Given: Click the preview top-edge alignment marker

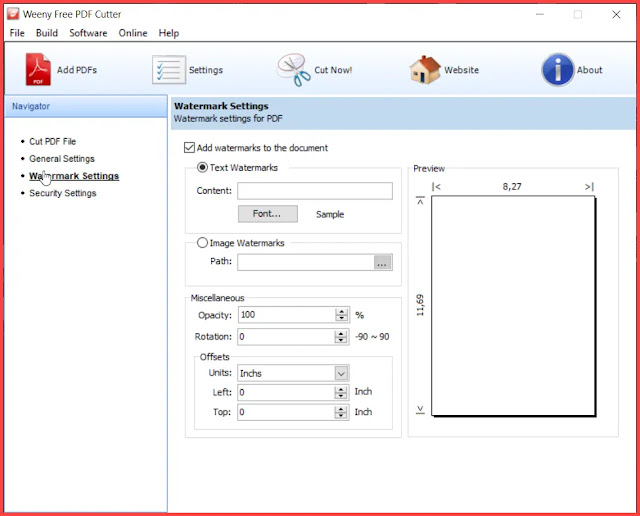Looking at the screenshot, I should tap(420, 201).
